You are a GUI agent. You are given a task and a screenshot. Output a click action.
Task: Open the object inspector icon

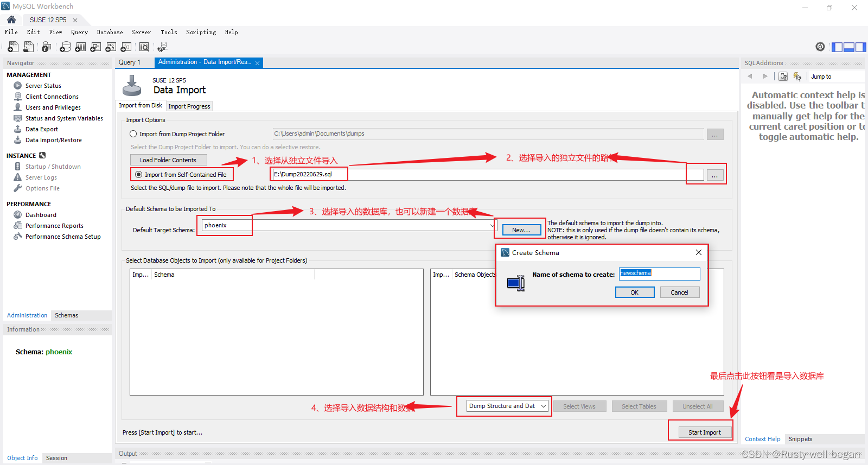pos(47,47)
